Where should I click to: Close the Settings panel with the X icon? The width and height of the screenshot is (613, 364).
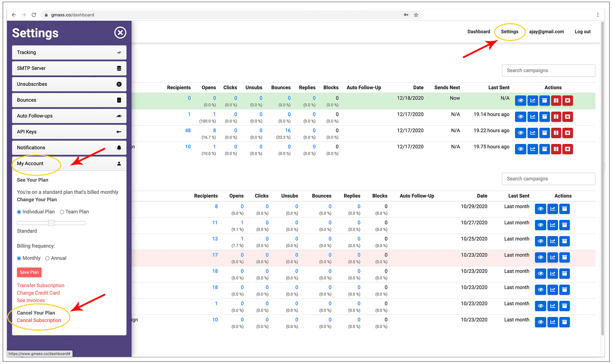pyautogui.click(x=120, y=33)
